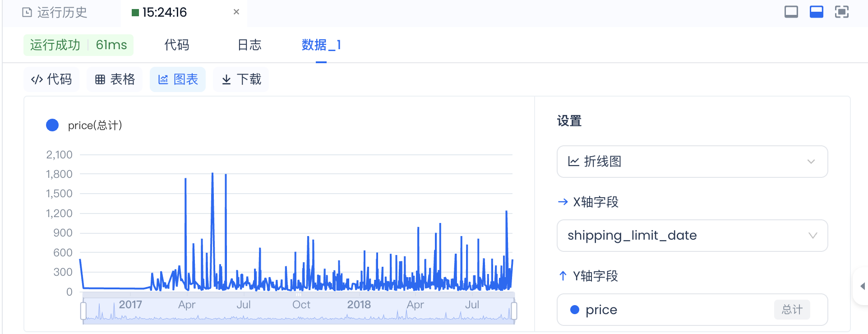This screenshot has height=334, width=868.
Task: Activate the 图表 chart view
Action: (178, 79)
